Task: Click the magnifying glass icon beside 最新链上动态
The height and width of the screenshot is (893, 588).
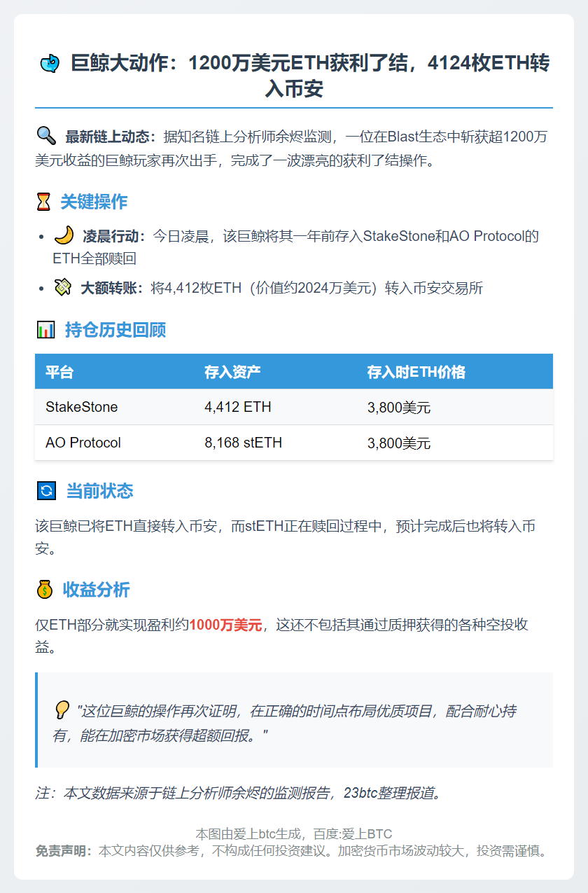Action: (x=45, y=135)
